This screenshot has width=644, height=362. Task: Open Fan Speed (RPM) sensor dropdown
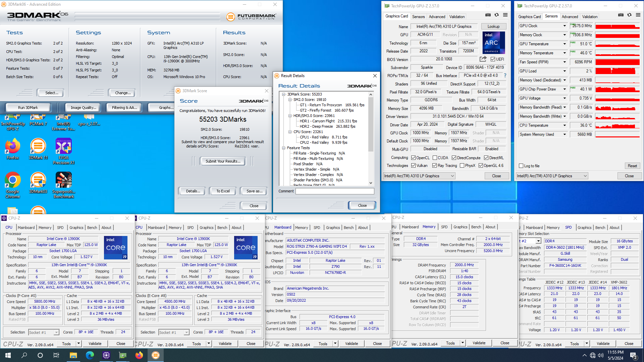pos(565,62)
